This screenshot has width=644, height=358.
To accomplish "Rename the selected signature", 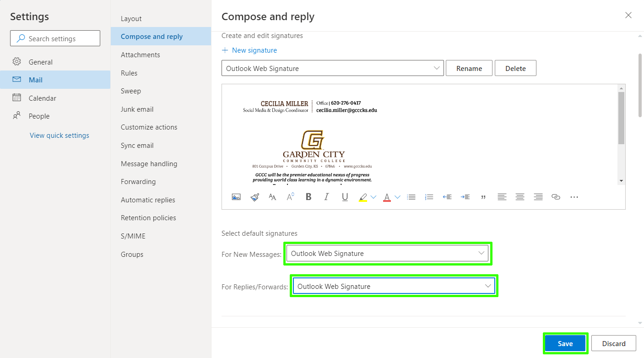I will (x=469, y=68).
